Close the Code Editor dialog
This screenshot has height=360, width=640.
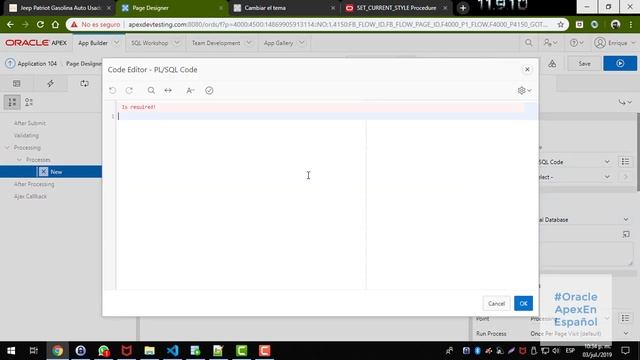pyautogui.click(x=527, y=69)
